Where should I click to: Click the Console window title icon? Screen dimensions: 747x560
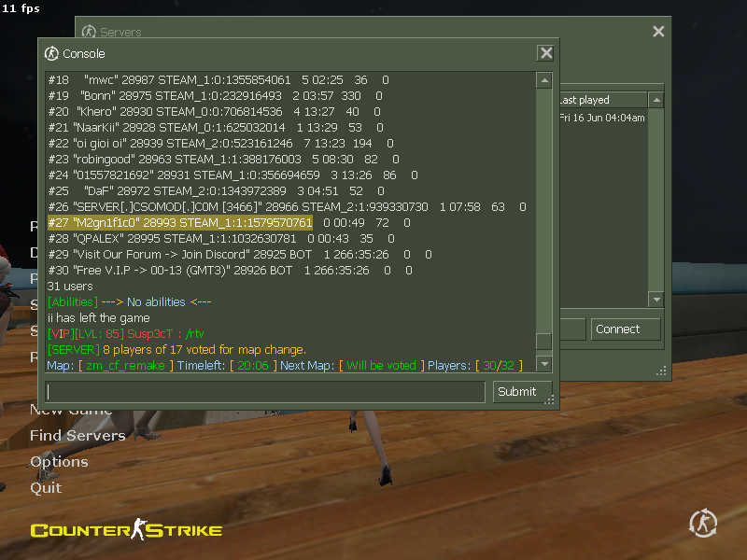(x=52, y=53)
